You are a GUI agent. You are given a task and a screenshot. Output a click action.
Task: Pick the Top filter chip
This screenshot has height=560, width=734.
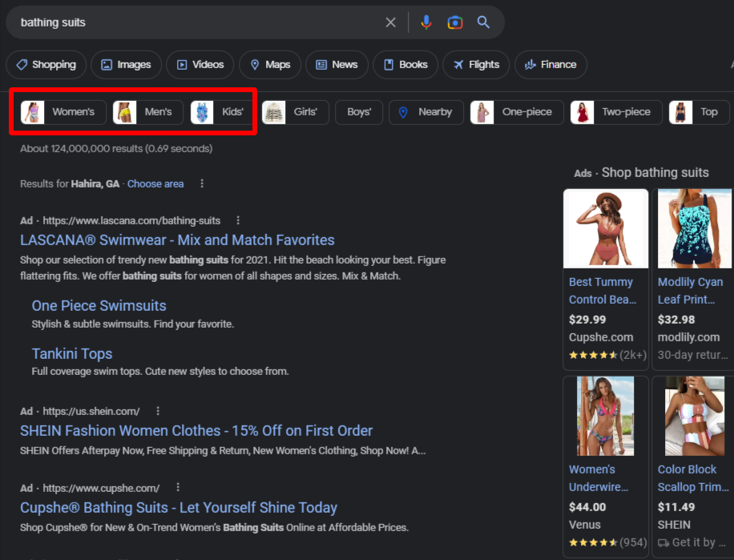pyautogui.click(x=700, y=112)
